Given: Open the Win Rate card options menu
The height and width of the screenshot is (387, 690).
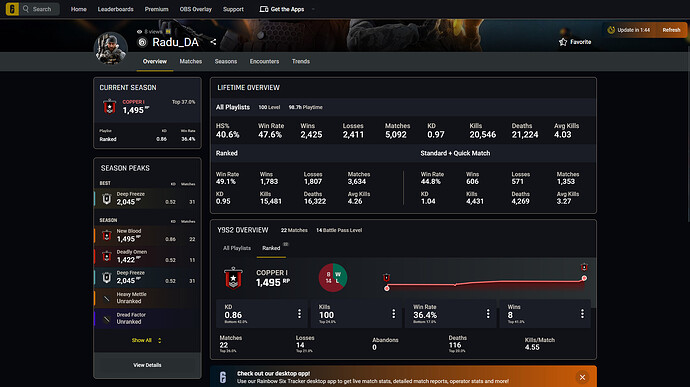Looking at the screenshot, I should click(488, 313).
